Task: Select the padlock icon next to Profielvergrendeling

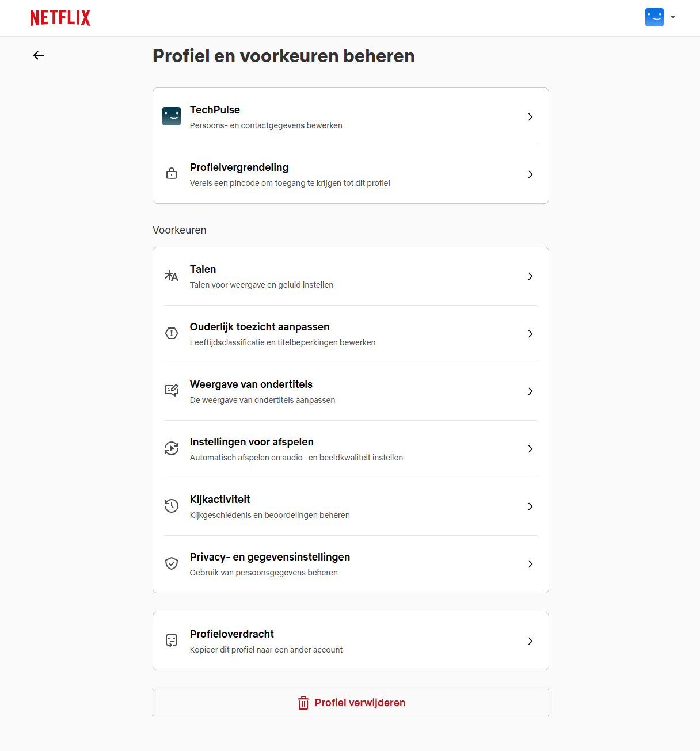Action: (172, 174)
